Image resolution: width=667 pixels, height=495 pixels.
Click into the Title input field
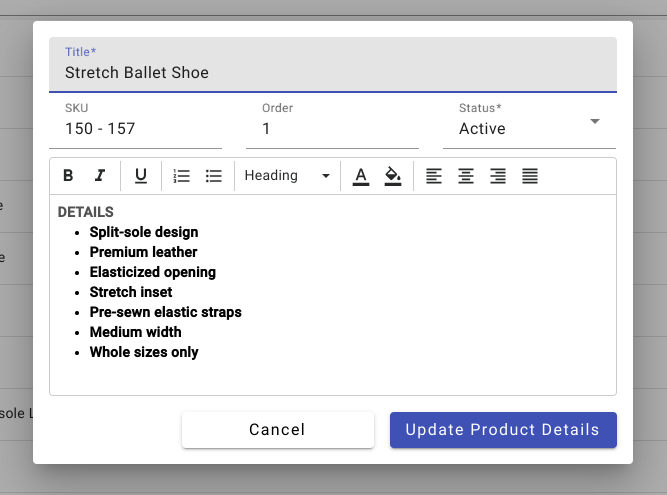(332, 73)
